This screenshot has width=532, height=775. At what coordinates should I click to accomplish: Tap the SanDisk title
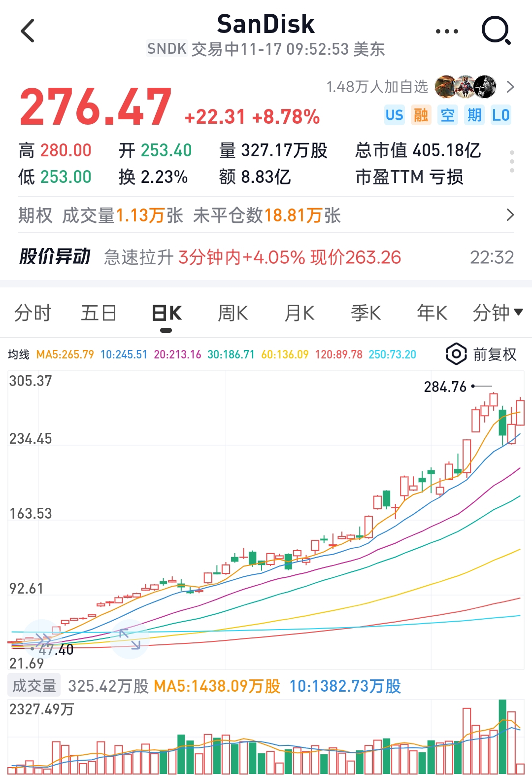266,24
